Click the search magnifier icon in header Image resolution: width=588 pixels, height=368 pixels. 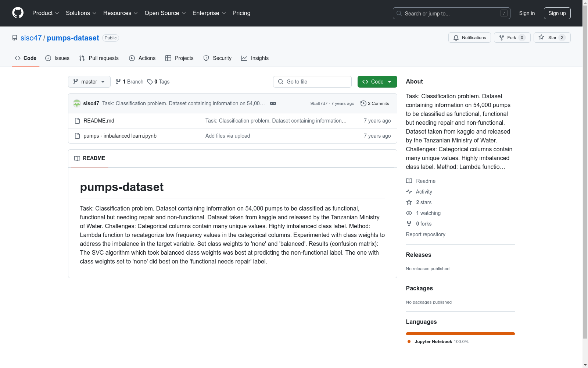click(399, 13)
